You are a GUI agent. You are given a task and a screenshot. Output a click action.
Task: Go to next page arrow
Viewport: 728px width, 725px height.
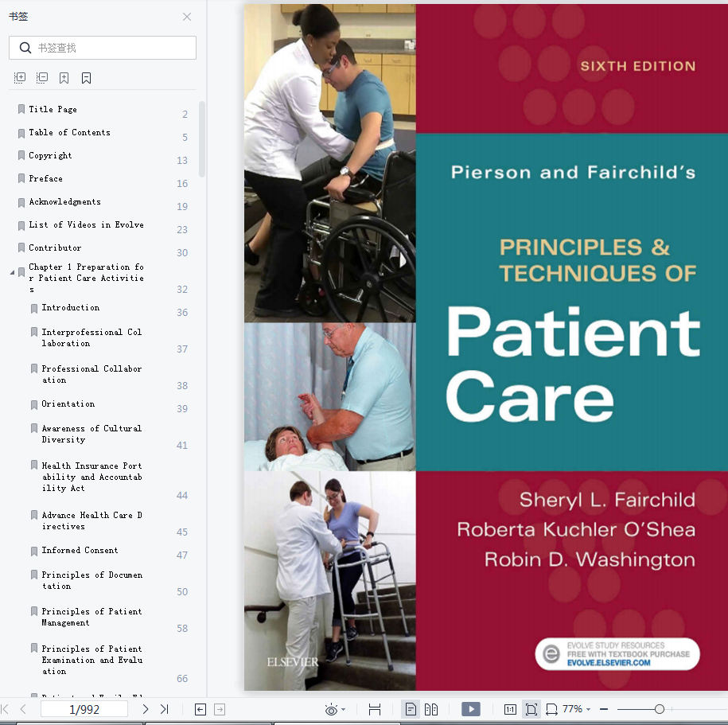pyautogui.click(x=146, y=709)
